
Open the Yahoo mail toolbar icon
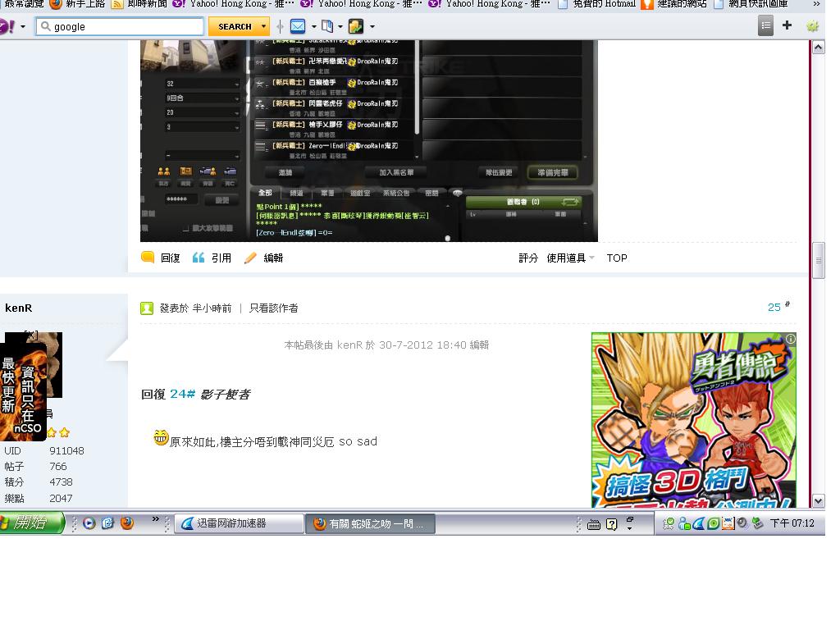pos(297,25)
